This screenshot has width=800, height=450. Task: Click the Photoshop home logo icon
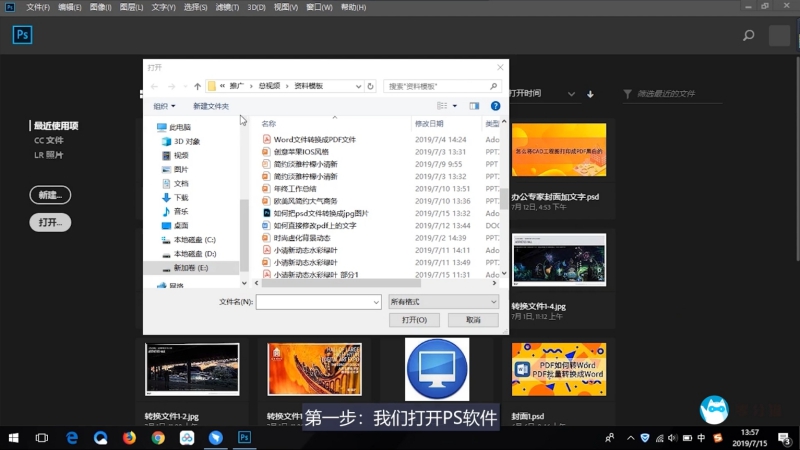[x=23, y=35]
